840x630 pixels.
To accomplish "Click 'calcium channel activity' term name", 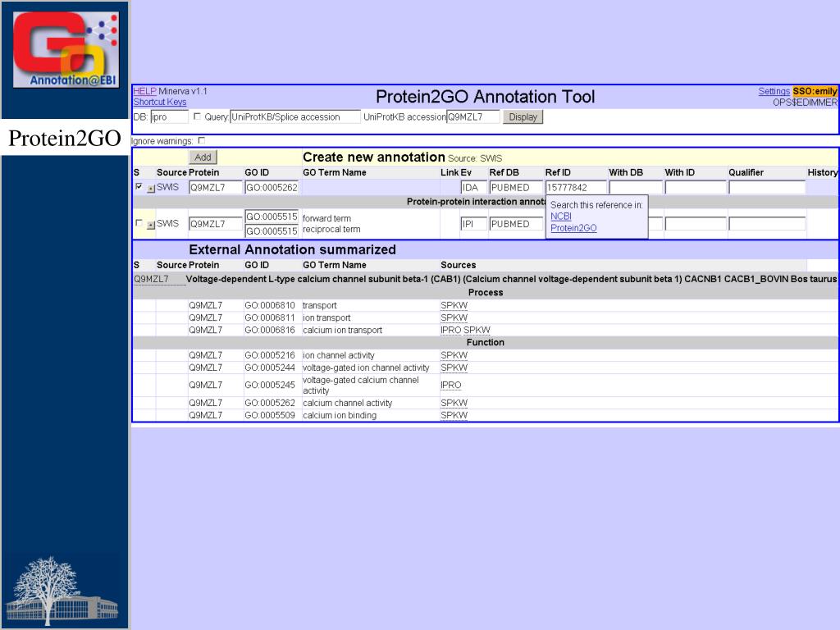I will click(348, 403).
